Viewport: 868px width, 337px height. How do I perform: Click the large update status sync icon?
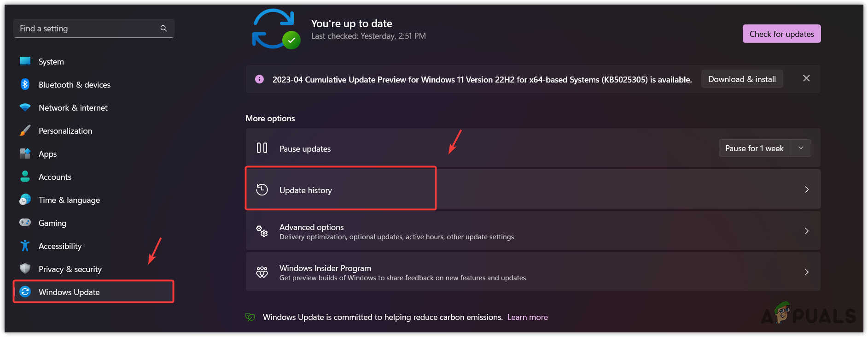point(276,29)
